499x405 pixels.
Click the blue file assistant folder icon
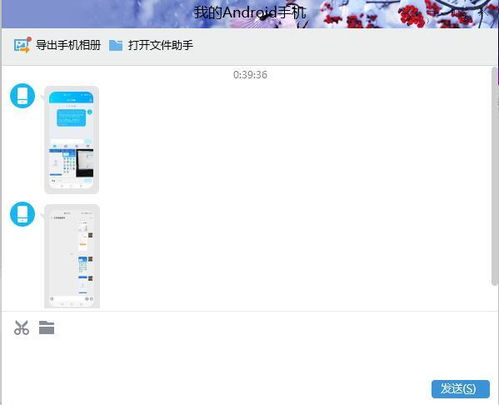(116, 45)
